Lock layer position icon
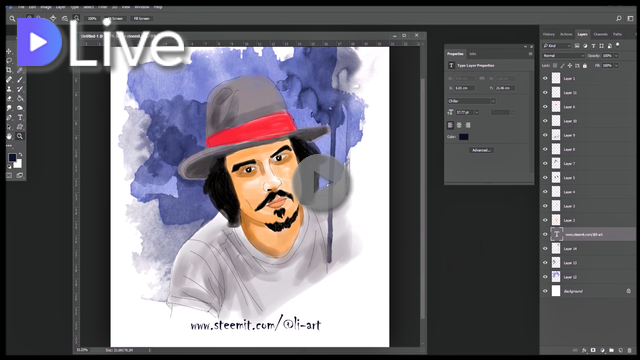The height and width of the screenshot is (360, 640). 570,65
